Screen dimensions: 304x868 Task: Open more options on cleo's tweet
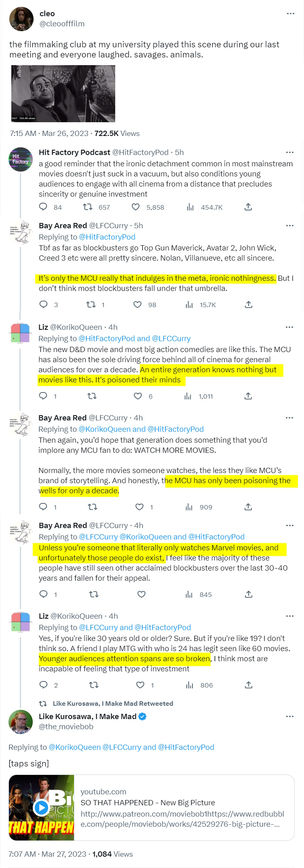tap(290, 14)
